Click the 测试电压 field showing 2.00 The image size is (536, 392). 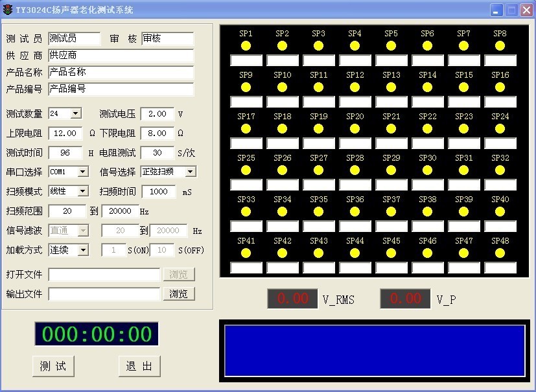click(x=157, y=114)
